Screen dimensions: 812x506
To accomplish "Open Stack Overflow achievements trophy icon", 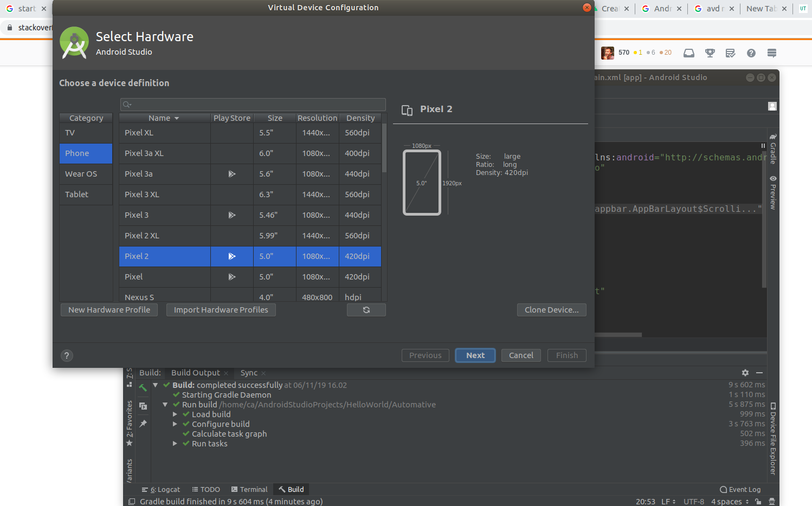I will tap(710, 53).
